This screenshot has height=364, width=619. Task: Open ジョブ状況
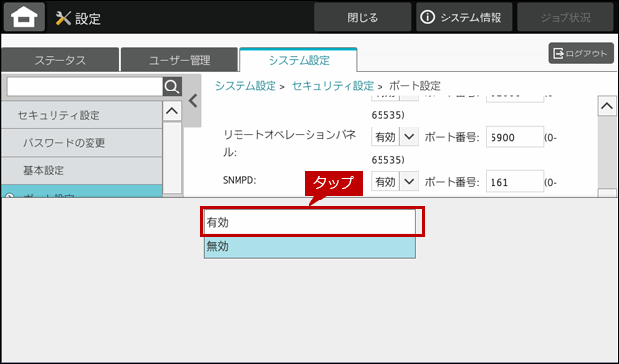click(x=564, y=18)
